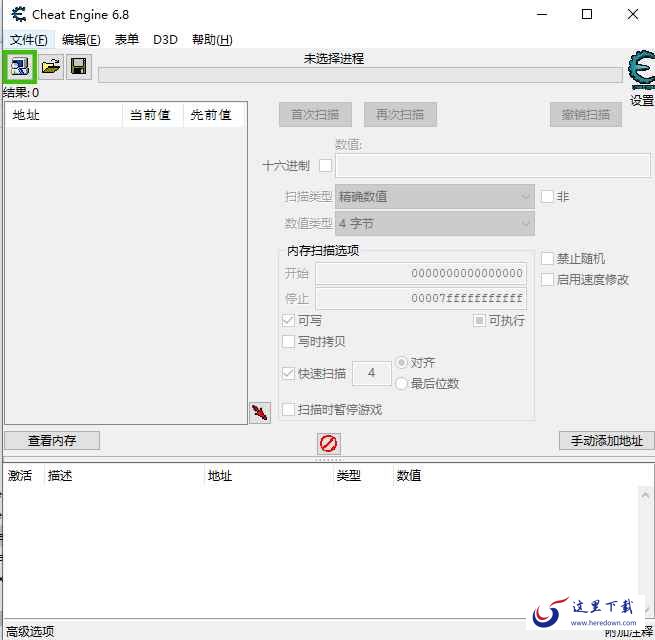Click the open process icon
This screenshot has height=640, width=655.
coord(20,67)
